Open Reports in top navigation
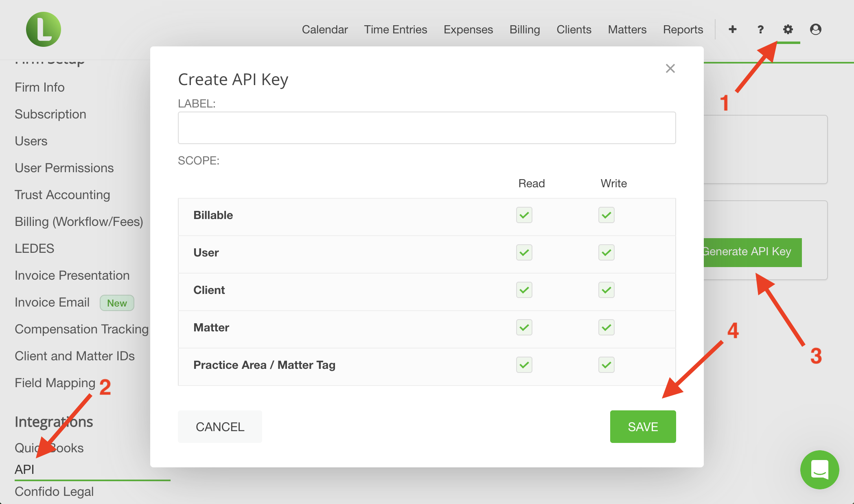This screenshot has width=854, height=504. tap(683, 29)
